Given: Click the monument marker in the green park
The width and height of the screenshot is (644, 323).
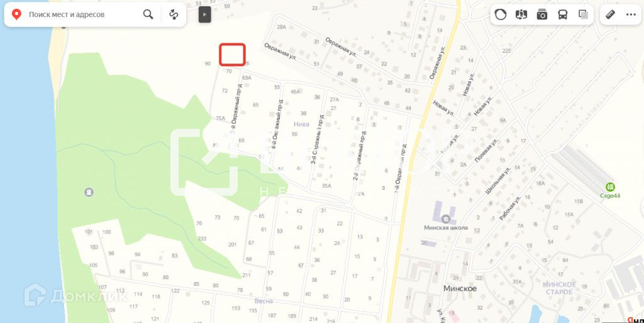Looking at the screenshot, I should click(x=89, y=192).
